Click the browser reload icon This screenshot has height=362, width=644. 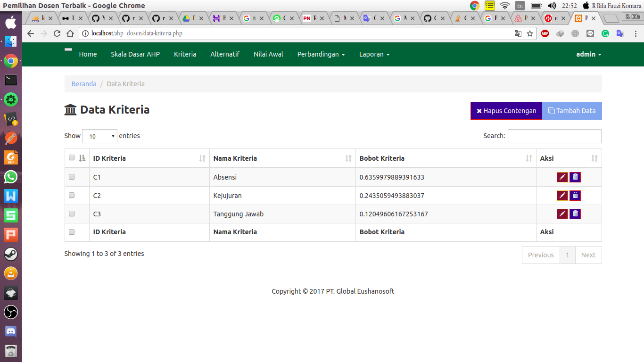(57, 33)
